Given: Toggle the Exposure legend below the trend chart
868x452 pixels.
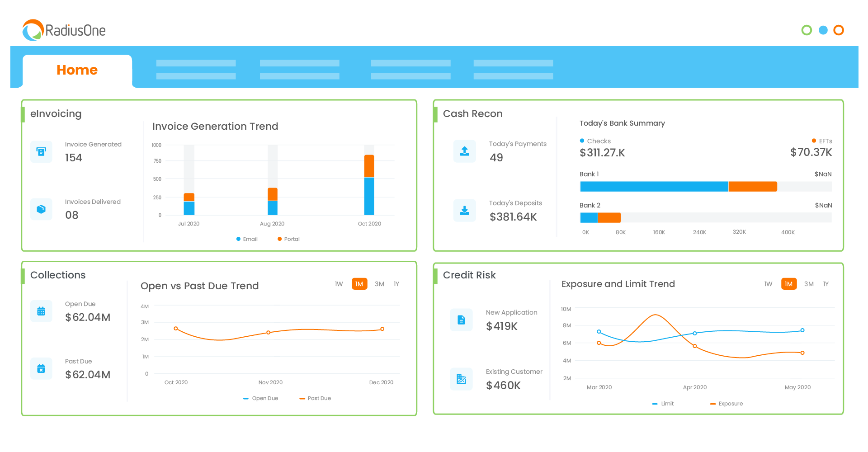Looking at the screenshot, I should [x=726, y=403].
